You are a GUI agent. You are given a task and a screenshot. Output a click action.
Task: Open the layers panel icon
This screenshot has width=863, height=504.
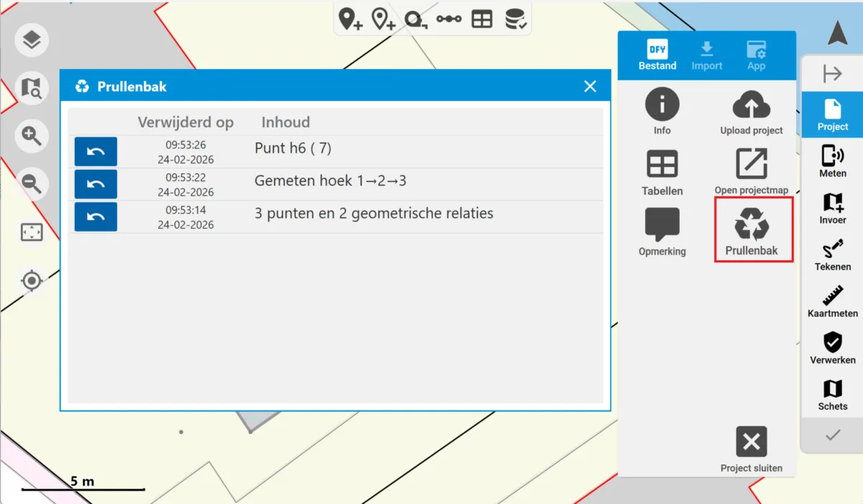point(32,40)
